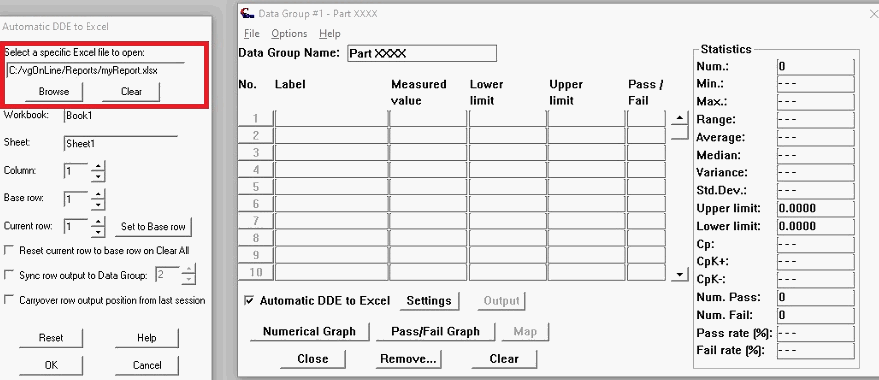
Task: Click the Remove... button
Action: point(408,359)
